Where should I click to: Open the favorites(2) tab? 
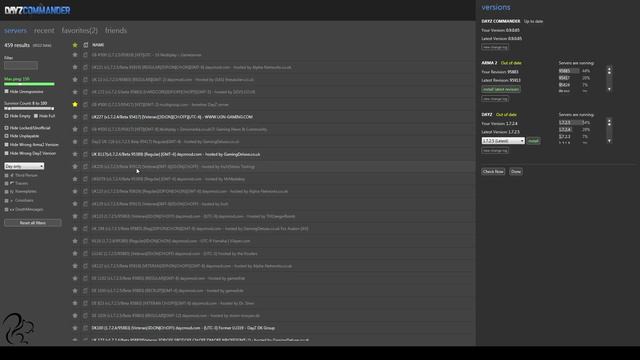point(80,31)
